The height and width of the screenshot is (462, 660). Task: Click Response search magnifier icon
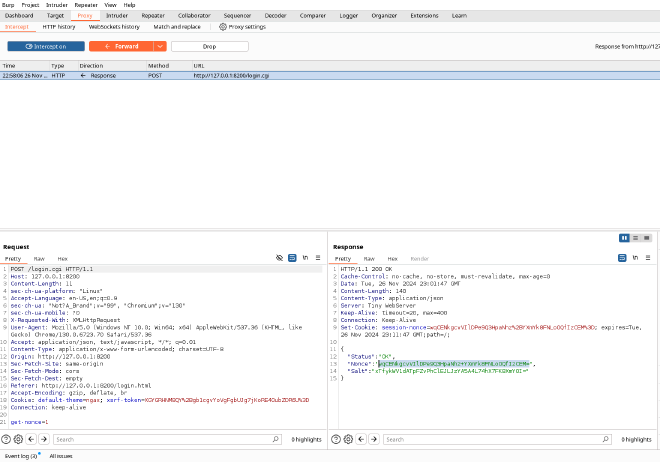click(606, 439)
